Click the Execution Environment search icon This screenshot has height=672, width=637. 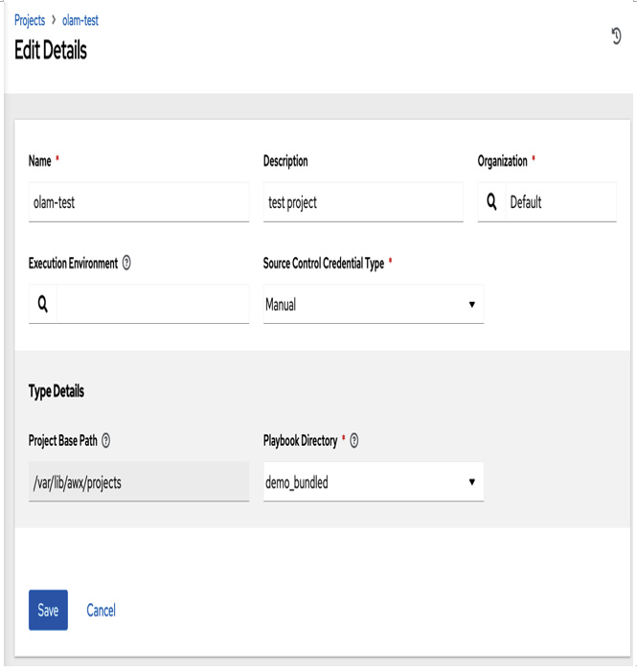pos(43,304)
